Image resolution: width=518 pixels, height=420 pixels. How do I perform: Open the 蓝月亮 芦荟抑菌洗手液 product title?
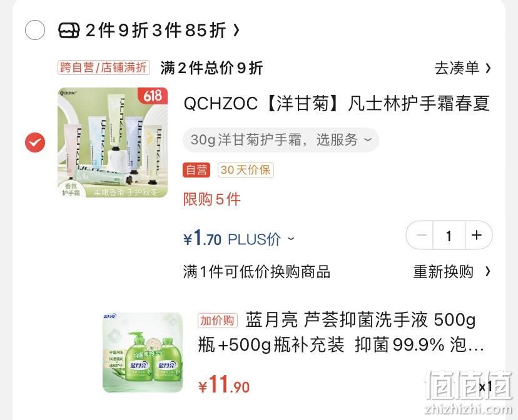(341, 332)
